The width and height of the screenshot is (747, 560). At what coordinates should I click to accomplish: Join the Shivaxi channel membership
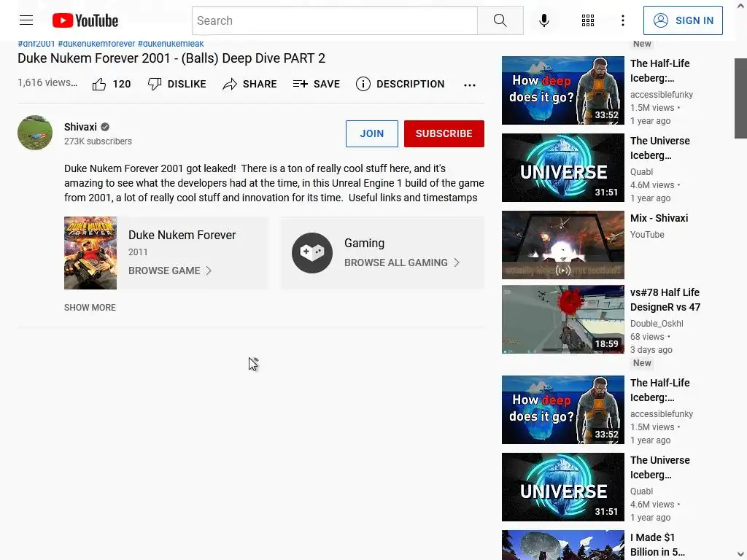tap(371, 134)
